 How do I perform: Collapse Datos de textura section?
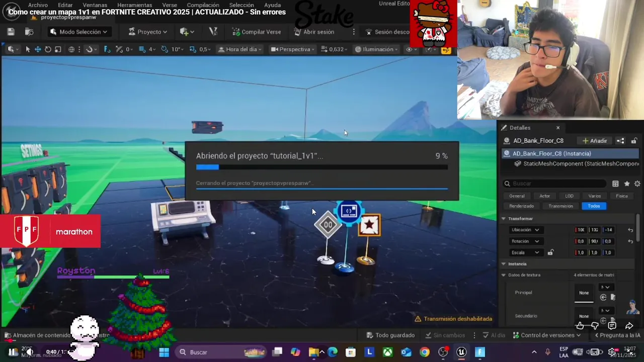(x=503, y=275)
